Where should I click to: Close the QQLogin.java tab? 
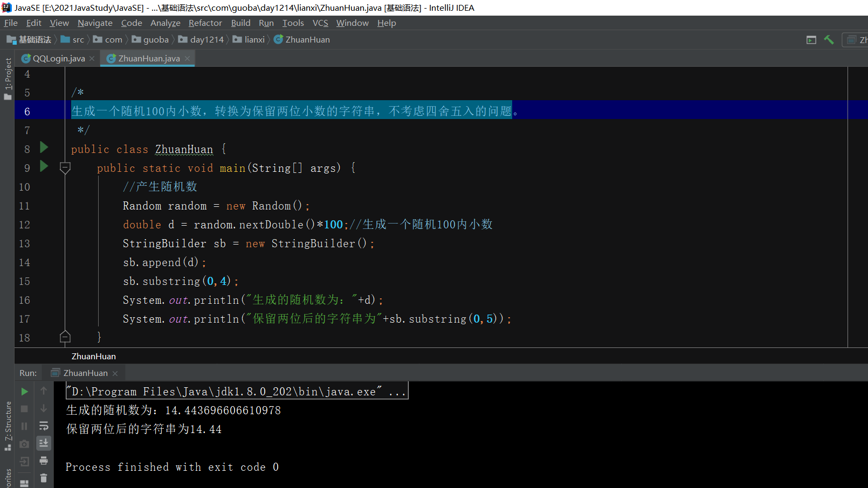(x=92, y=59)
